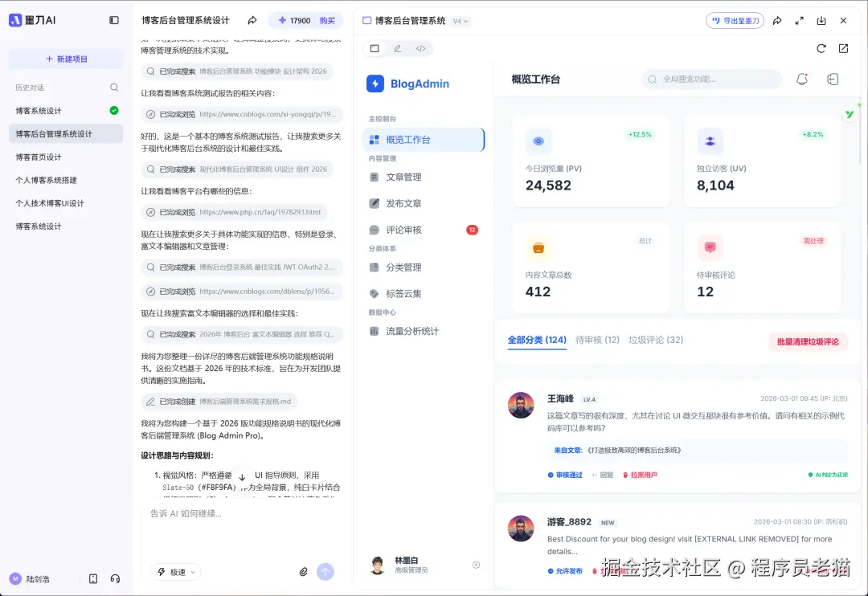
Task: Open the 极速 mode selector
Action: 176,571
